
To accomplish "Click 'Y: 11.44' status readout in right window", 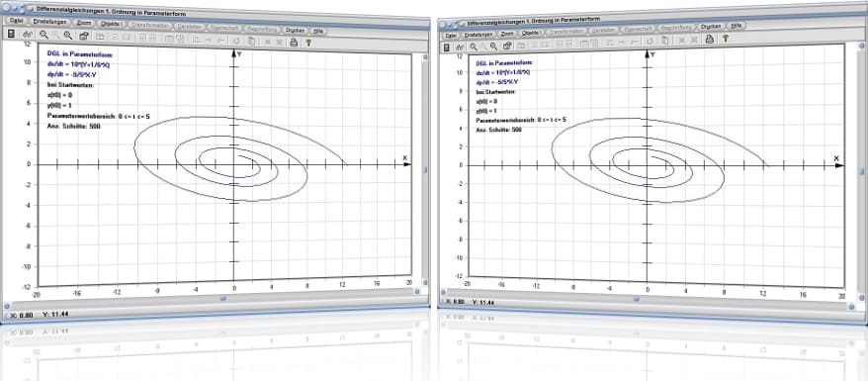I will (x=483, y=303).
